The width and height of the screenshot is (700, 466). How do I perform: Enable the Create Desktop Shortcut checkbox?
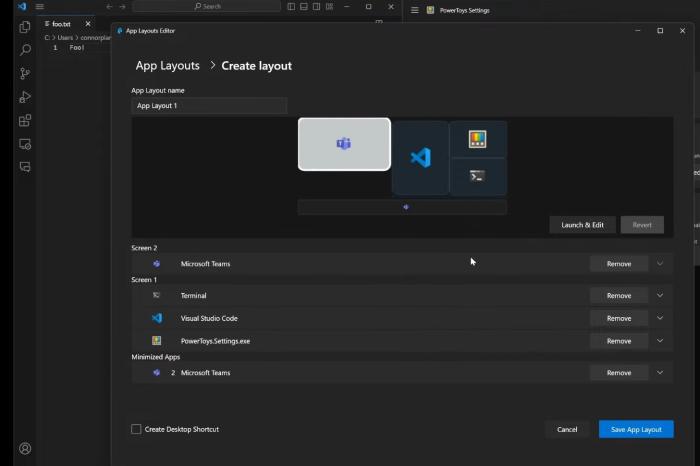(136, 429)
